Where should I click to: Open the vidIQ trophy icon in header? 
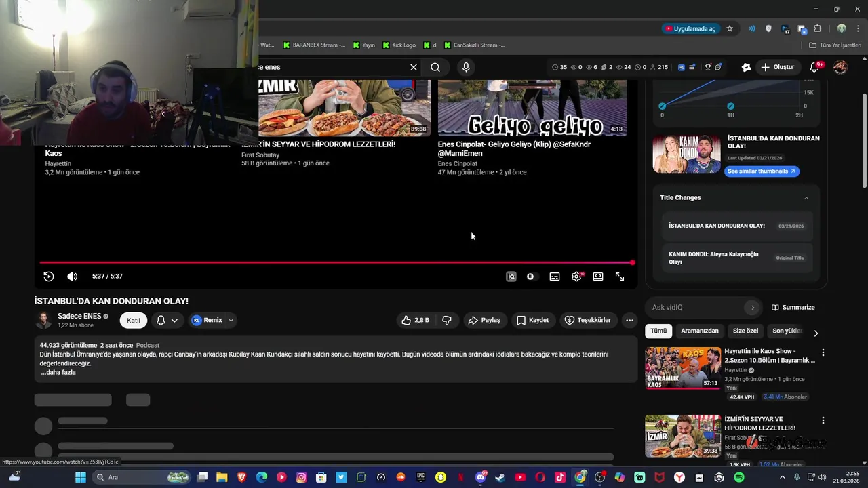pos(707,67)
